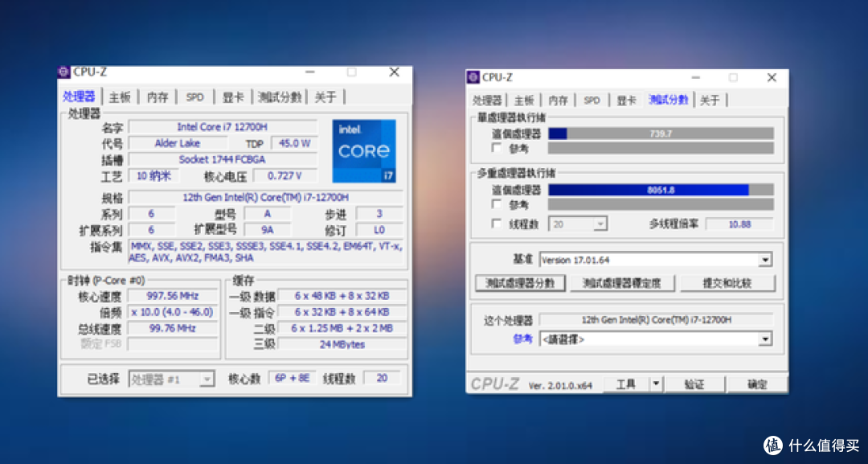868x464 pixels.
Task: Minimize the right CPU-Z benchmark window
Action: [x=696, y=77]
